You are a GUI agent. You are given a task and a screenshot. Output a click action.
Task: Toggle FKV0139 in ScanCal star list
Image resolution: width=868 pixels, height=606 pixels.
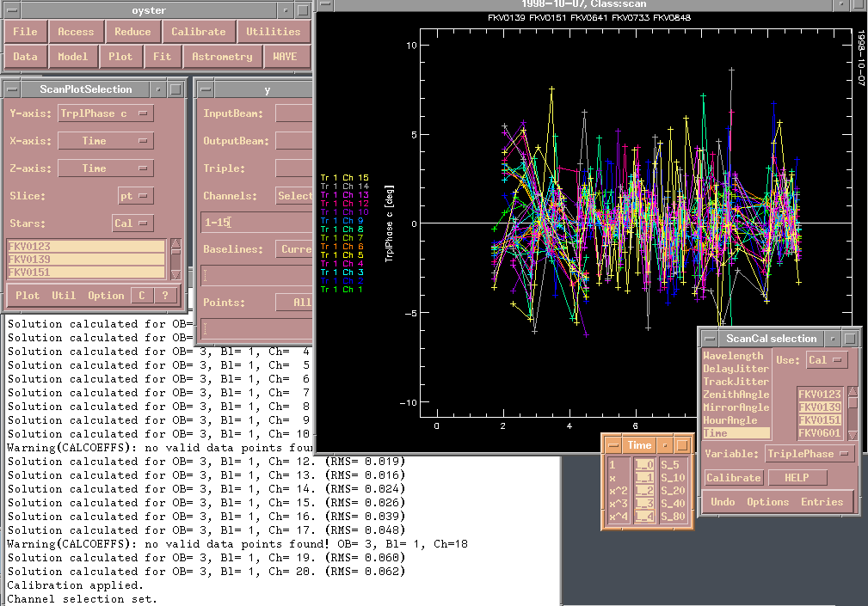click(x=820, y=407)
